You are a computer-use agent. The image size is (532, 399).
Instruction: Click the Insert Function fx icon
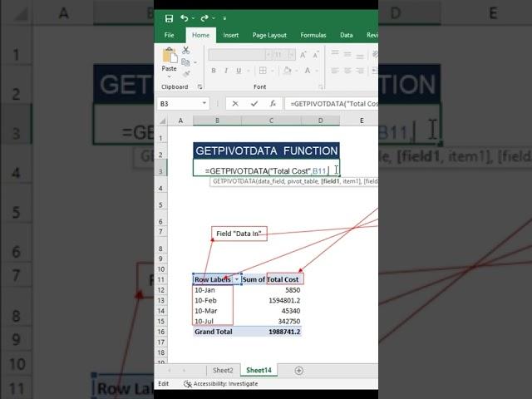[x=273, y=103]
